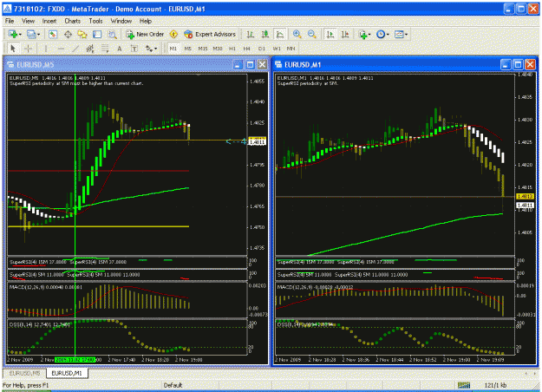Switch to the EURUSD,M1 bottom tab
This screenshot has height=392, width=542.
click(67, 373)
